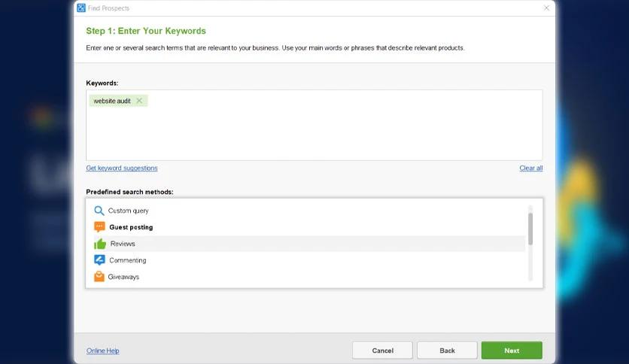Open the Online Help link
This screenshot has height=364, width=629.
click(x=102, y=350)
